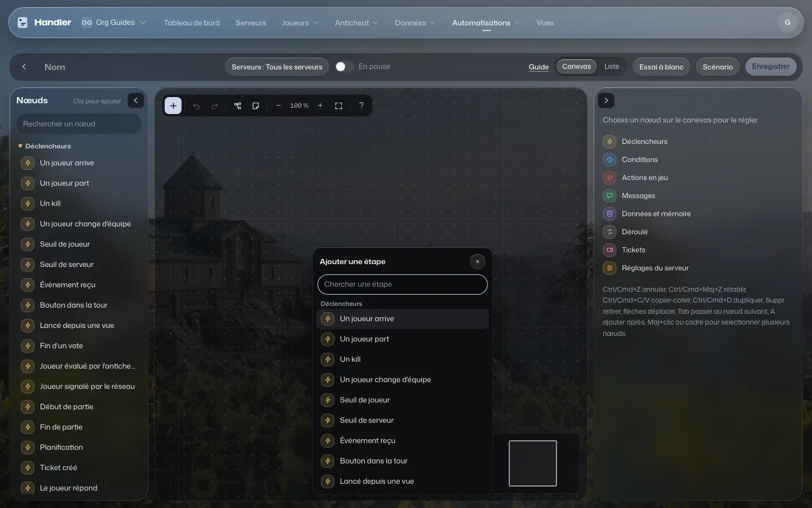Expand the Joueurs menu
This screenshot has height=508, width=812.
click(300, 23)
